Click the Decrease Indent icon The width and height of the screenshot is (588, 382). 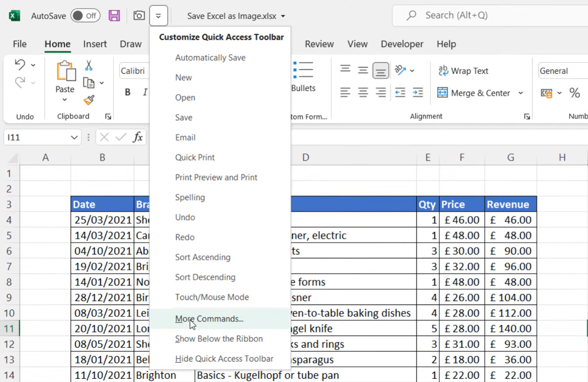[400, 93]
